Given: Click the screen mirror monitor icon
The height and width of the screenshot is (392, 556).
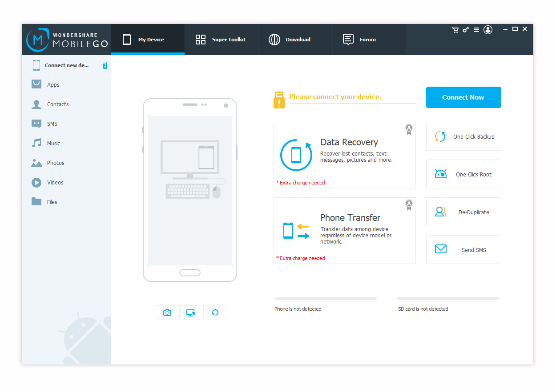Looking at the screenshot, I should coord(191,312).
